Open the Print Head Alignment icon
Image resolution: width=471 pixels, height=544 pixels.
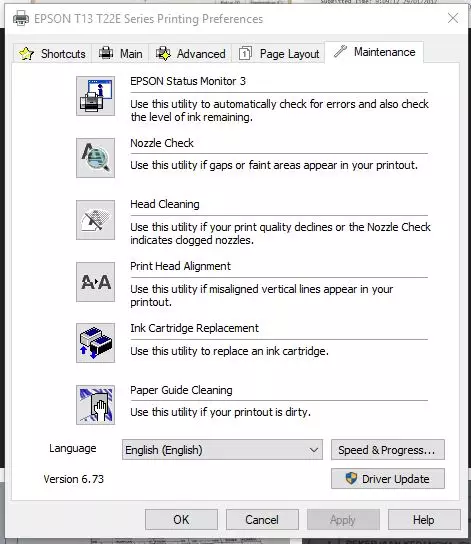tap(95, 282)
